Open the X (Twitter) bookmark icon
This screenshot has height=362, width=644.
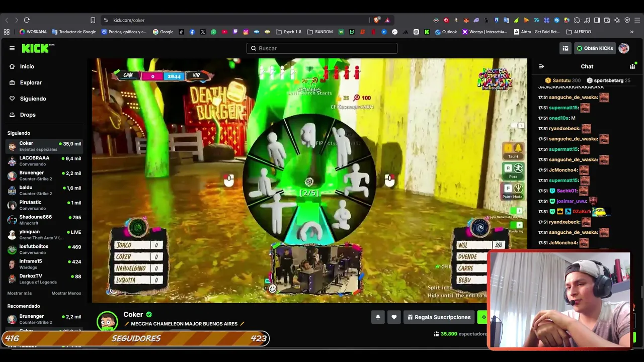(203, 32)
